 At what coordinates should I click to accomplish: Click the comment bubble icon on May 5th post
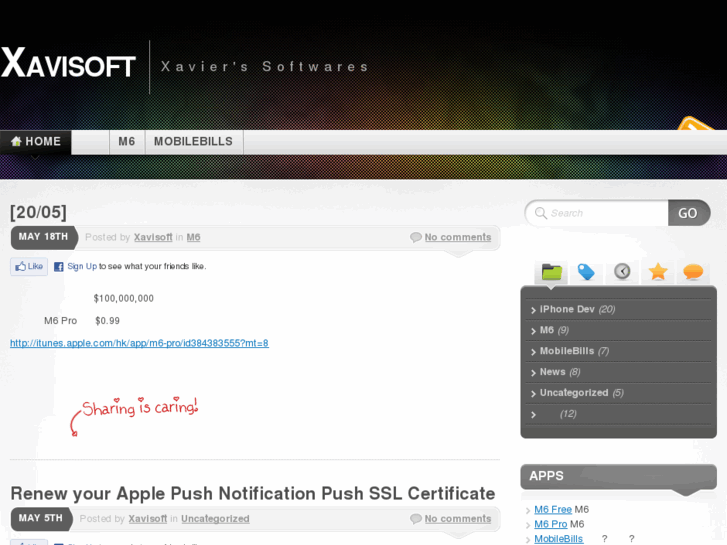(416, 519)
